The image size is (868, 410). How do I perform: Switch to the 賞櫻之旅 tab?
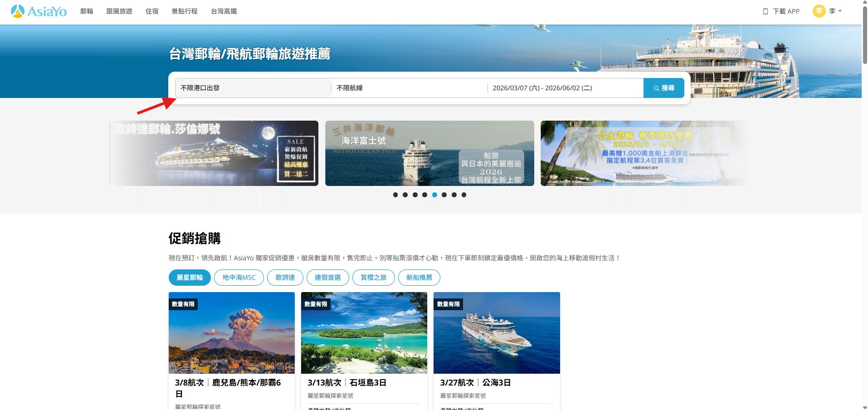coord(373,278)
